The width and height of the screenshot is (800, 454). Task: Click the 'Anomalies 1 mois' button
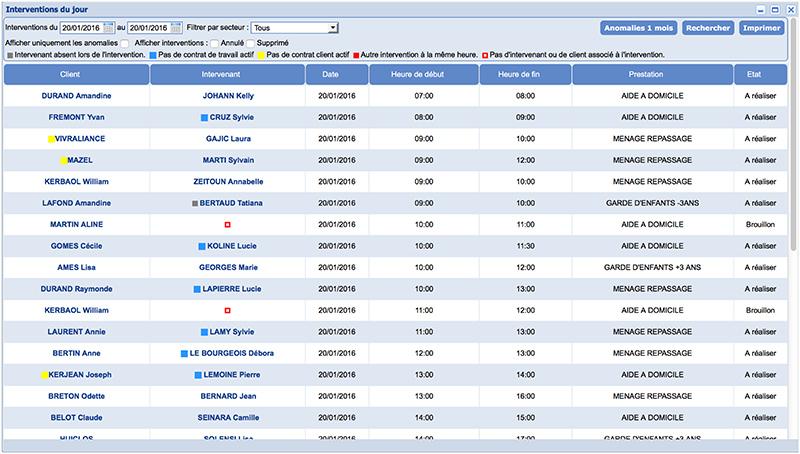(639, 28)
